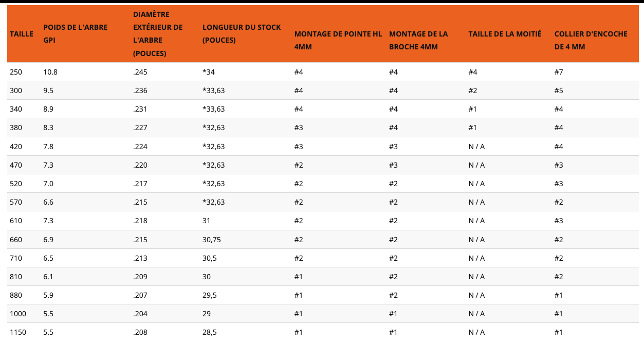Click the DIAMÈTRE EXTÉRIEUR DE L'ARBRE header

tap(158, 33)
